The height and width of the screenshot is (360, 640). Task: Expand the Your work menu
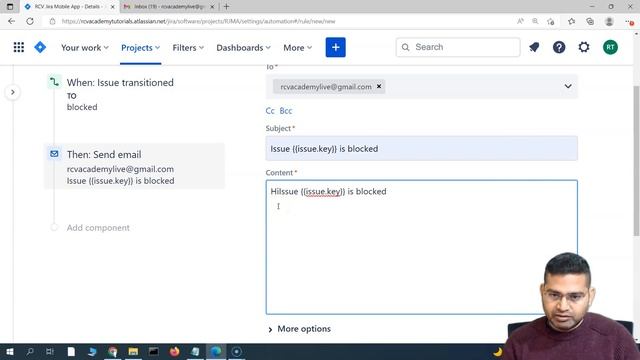[85, 48]
